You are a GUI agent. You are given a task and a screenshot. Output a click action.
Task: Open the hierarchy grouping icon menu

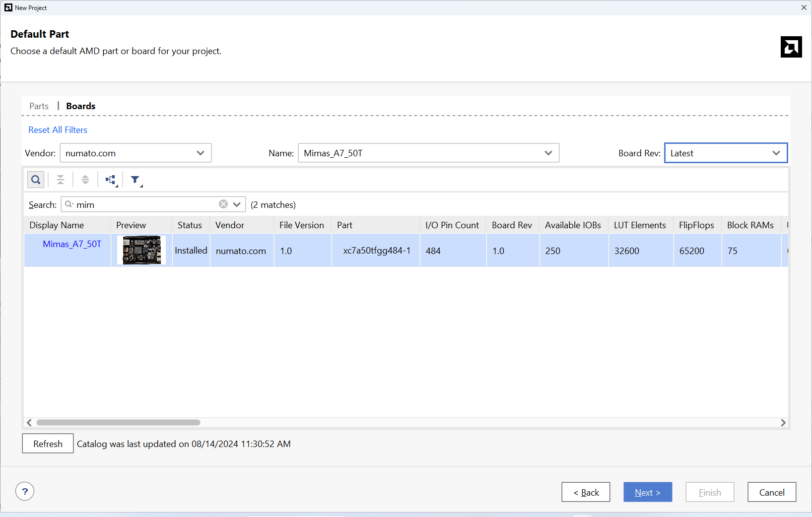[x=111, y=180]
